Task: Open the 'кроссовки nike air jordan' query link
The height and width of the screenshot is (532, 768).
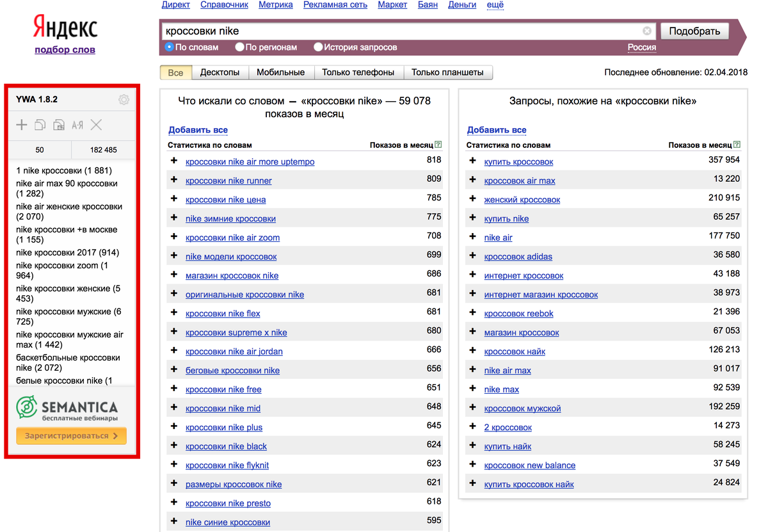Action: pos(234,351)
